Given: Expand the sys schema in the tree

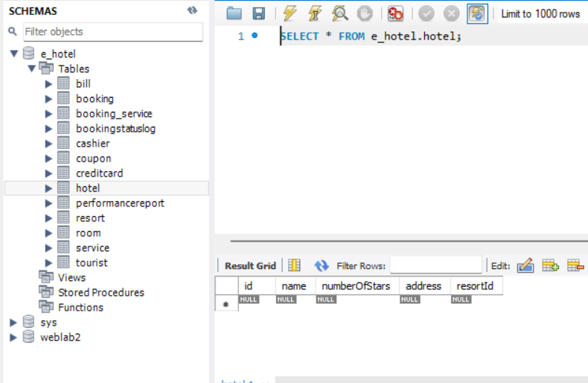Looking at the screenshot, I should point(13,322).
